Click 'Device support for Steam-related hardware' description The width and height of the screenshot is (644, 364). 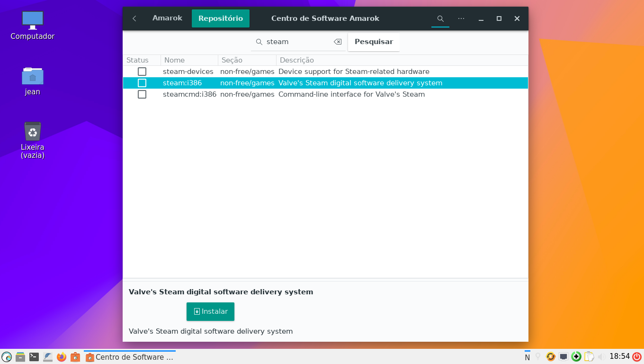(354, 72)
